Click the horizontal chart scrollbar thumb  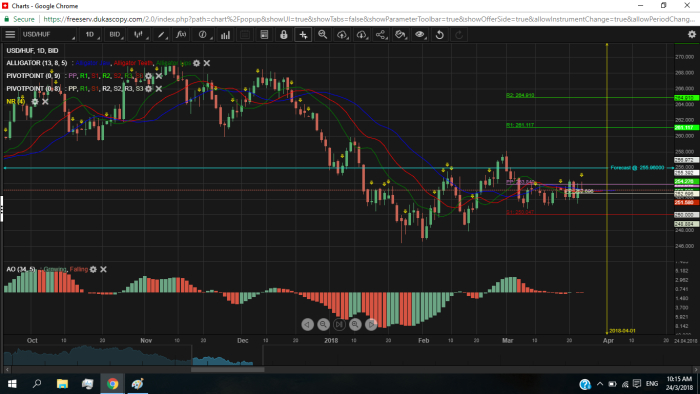coord(228,369)
